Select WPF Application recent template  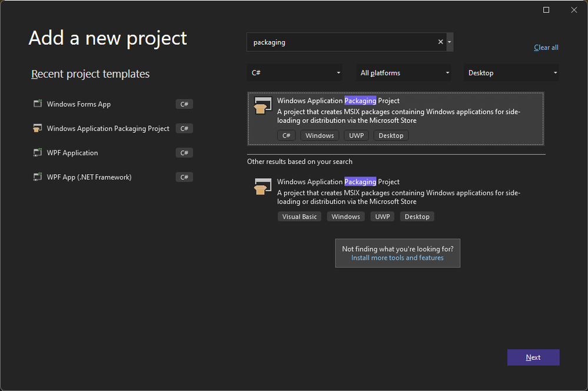click(x=113, y=153)
